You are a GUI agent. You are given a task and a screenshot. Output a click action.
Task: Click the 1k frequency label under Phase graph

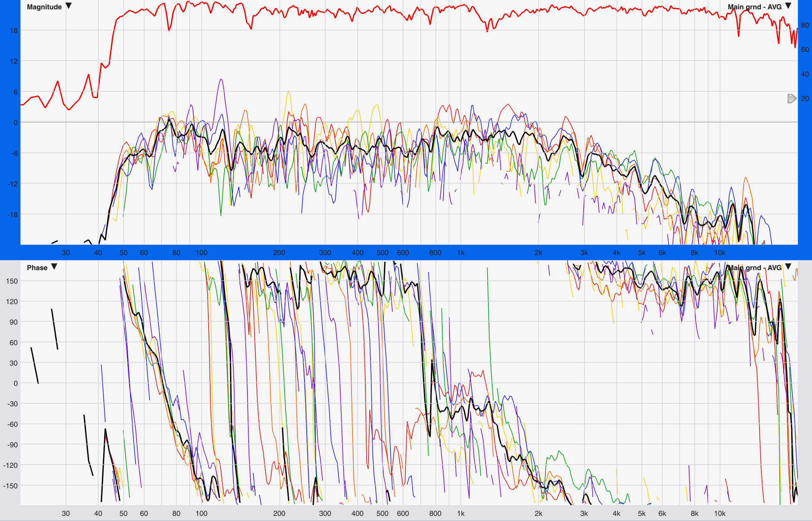(461, 514)
